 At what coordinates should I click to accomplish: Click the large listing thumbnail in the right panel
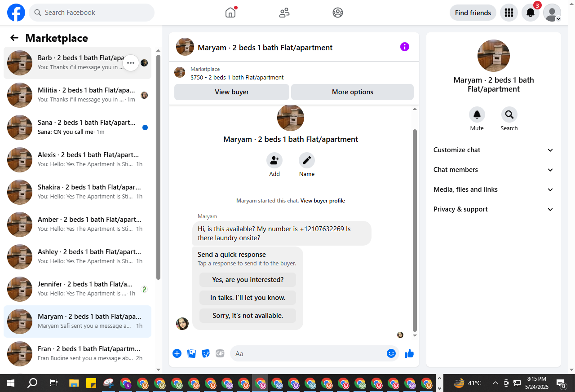[494, 56]
